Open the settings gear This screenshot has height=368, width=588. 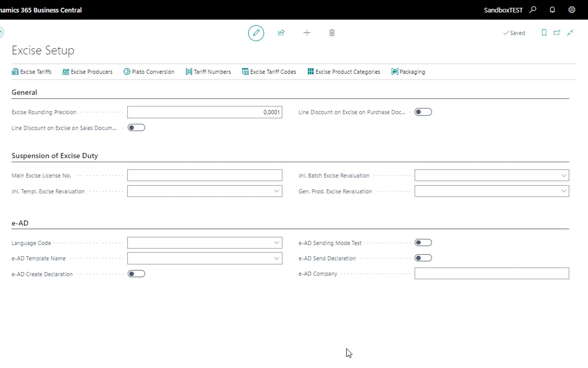[572, 10]
